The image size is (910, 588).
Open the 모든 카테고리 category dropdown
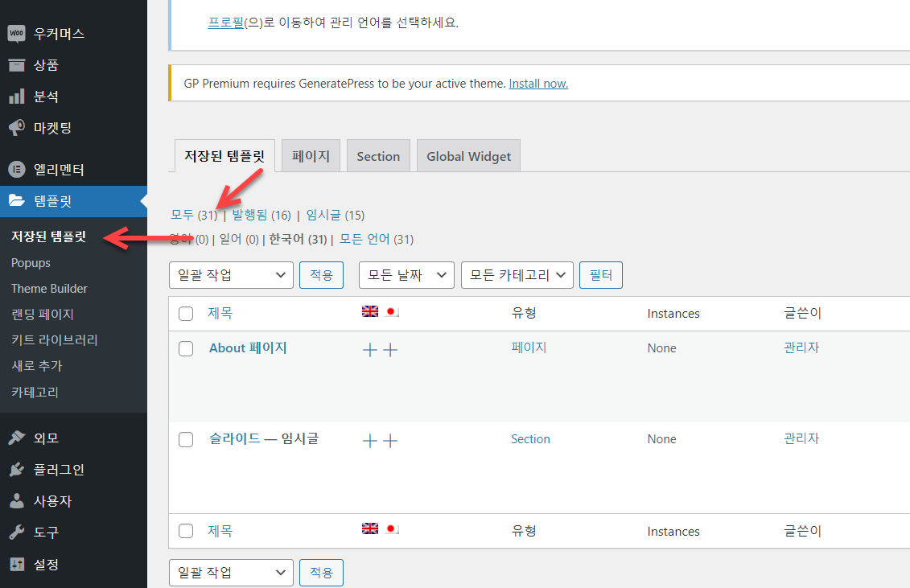tap(517, 274)
